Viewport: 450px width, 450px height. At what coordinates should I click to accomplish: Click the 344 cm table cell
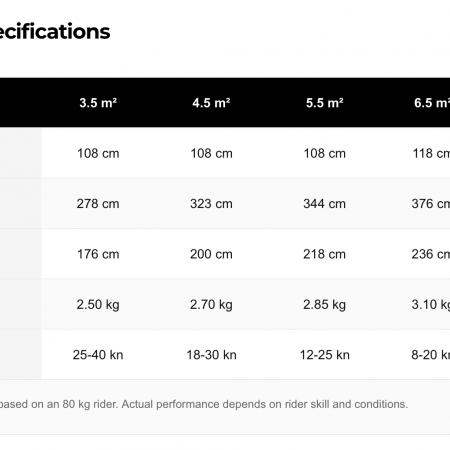(325, 203)
